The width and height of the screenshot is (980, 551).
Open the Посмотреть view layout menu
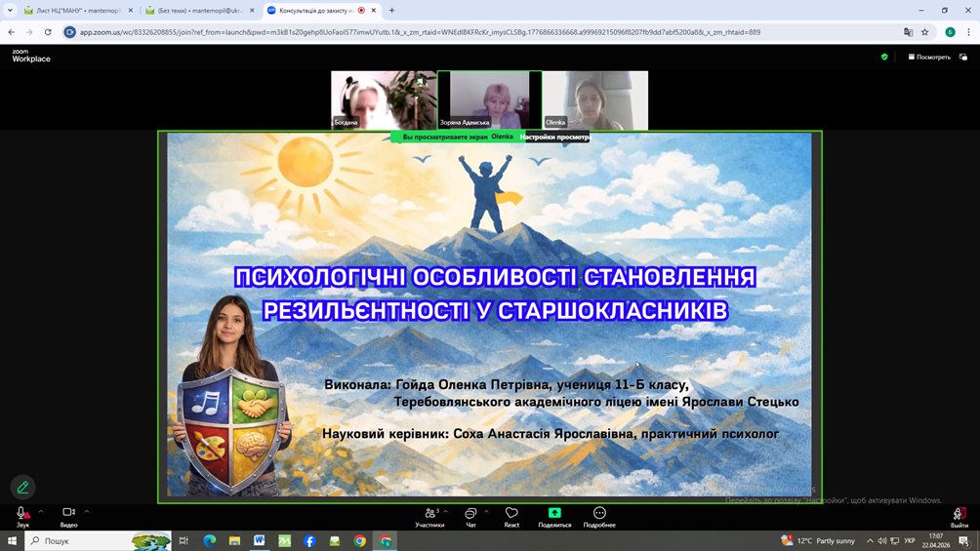point(929,57)
